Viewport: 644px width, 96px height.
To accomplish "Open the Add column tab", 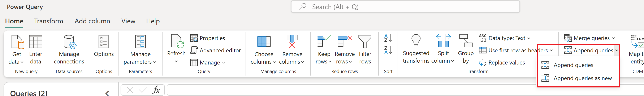I will (92, 21).
